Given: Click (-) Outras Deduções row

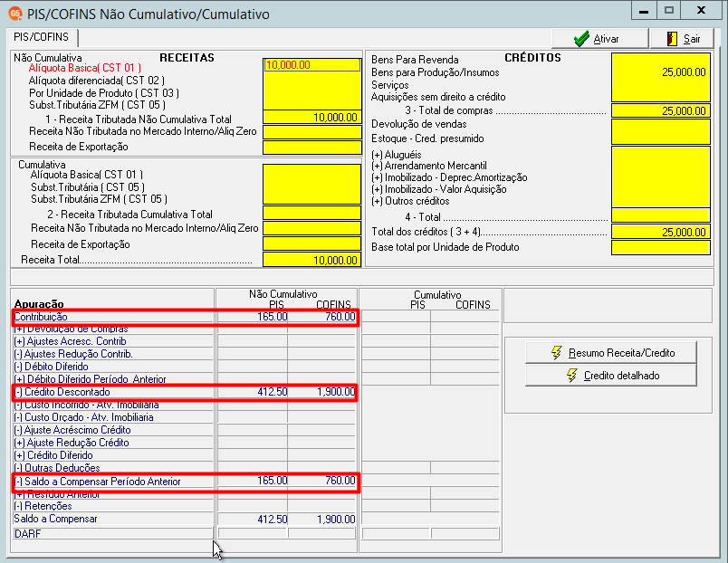Looking at the screenshot, I should (x=57, y=468).
